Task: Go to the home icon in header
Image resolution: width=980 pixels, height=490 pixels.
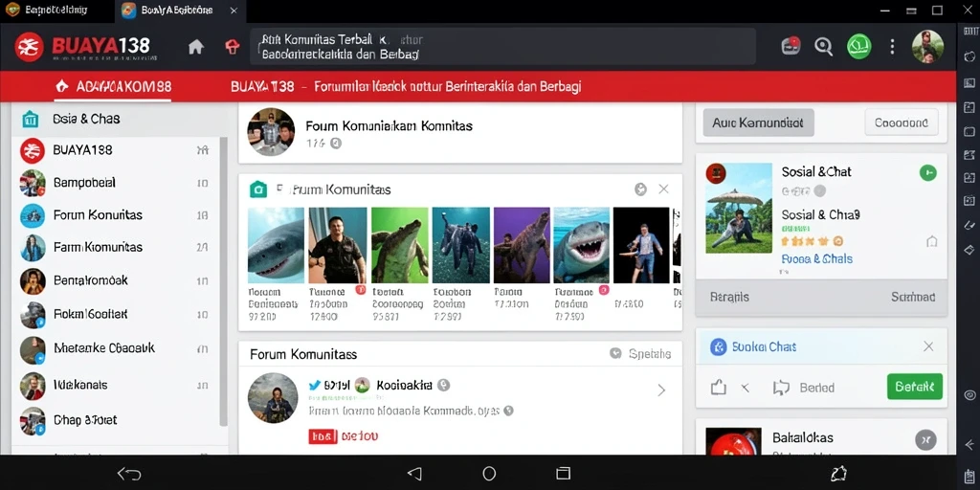Action: 196,47
